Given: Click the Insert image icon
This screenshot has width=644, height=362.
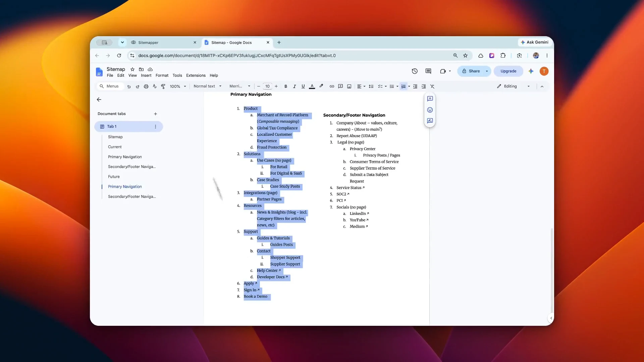Looking at the screenshot, I should [349, 86].
